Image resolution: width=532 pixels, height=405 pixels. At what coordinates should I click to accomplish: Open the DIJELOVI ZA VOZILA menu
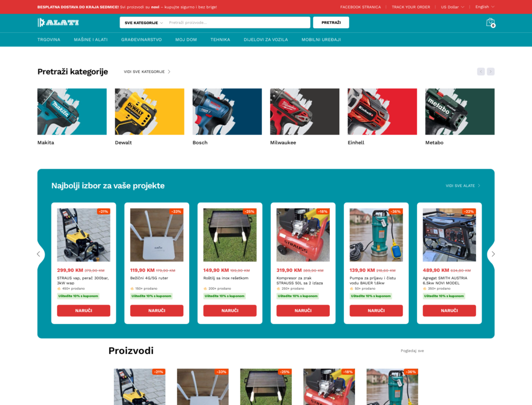tap(265, 40)
